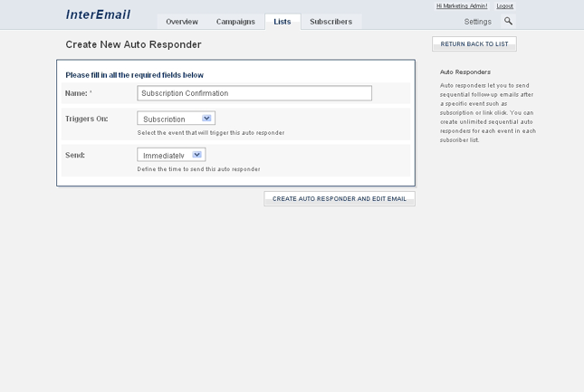
Task: Open the Triggers On dropdown
Action: point(176,119)
